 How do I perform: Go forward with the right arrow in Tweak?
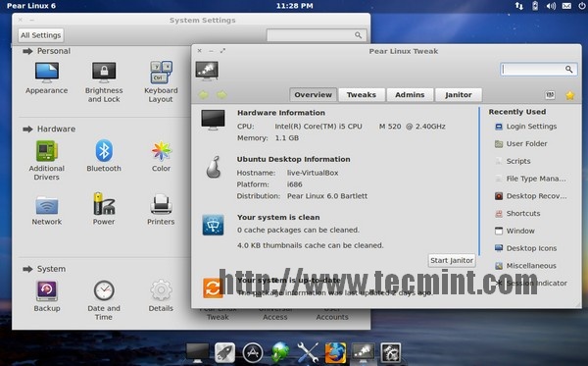222,95
